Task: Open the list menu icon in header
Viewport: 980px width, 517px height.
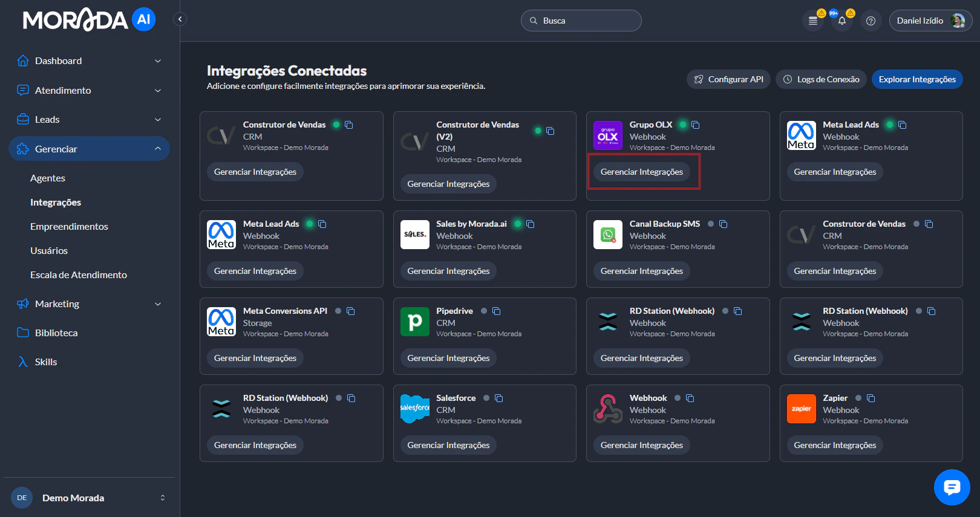Action: 813,21
